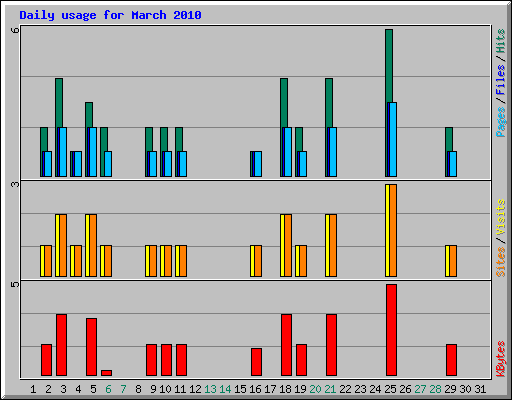Select the red KBytes bar for day 3

coord(61,345)
